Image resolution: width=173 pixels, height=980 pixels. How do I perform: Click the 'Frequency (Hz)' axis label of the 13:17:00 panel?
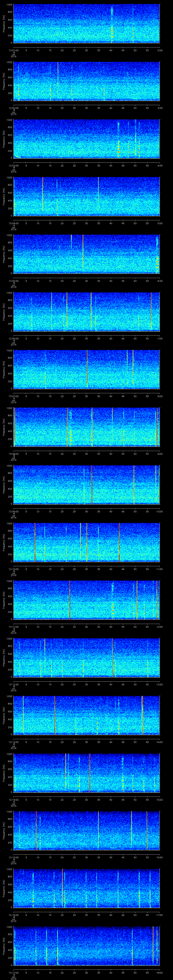click(4, 946)
